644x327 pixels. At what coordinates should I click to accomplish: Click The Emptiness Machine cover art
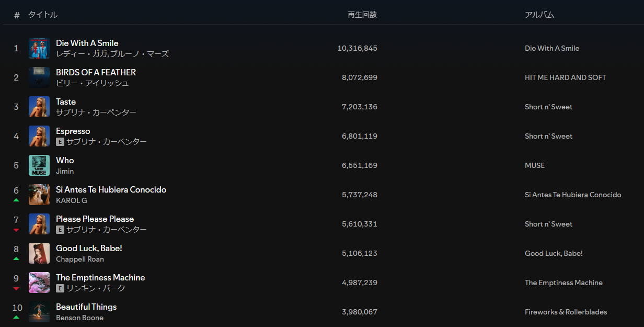(x=39, y=283)
